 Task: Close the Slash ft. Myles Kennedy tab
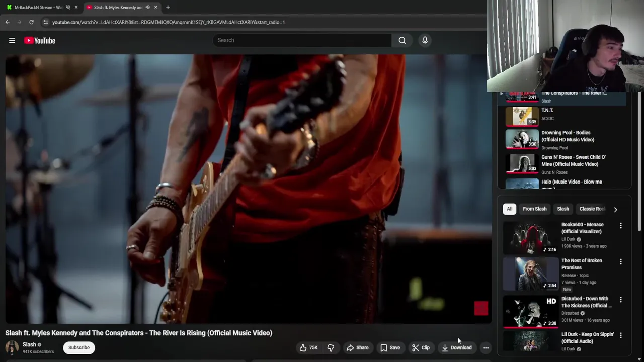155,7
